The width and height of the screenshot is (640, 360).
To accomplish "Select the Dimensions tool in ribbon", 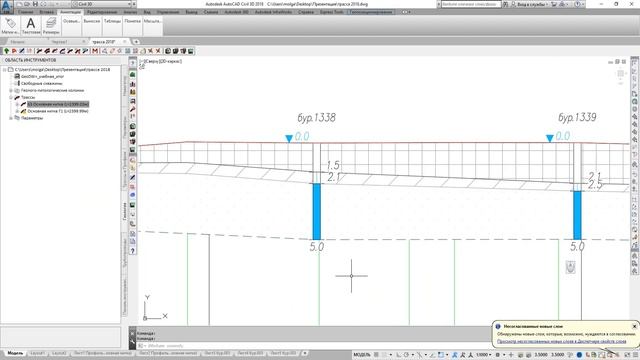I will click(51, 25).
